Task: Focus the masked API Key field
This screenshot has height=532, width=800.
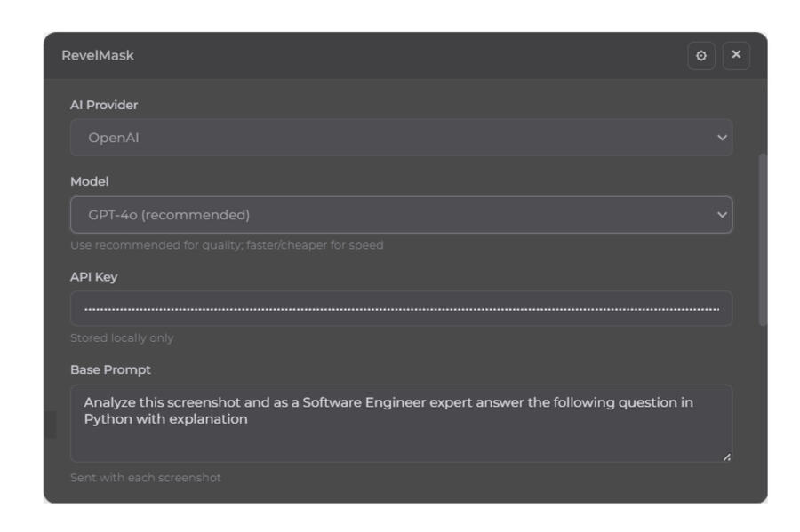Action: [x=401, y=309]
